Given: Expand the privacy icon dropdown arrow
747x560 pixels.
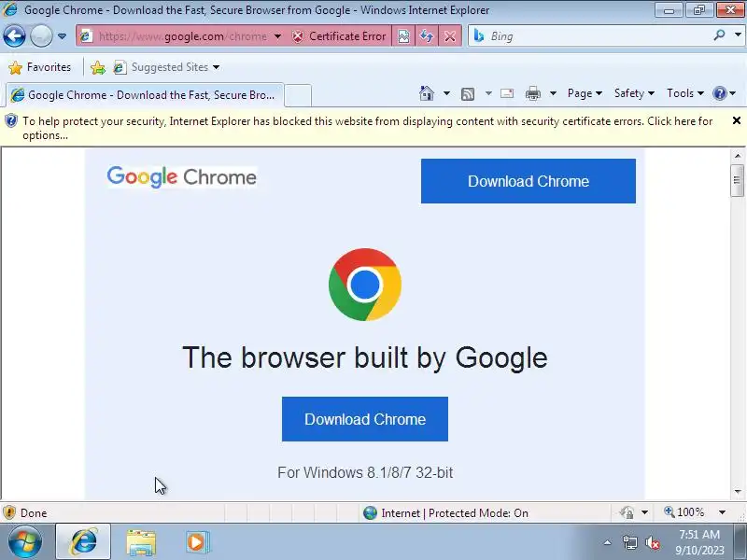Looking at the screenshot, I should (644, 512).
